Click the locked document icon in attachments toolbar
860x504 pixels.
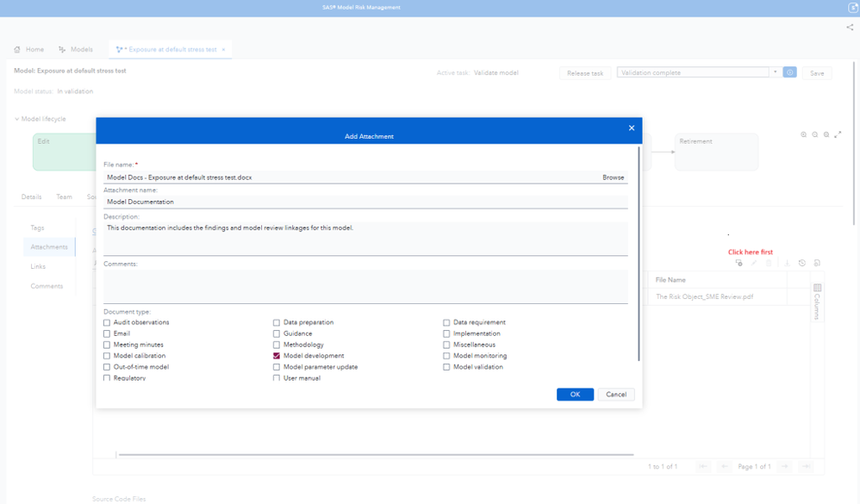(817, 264)
